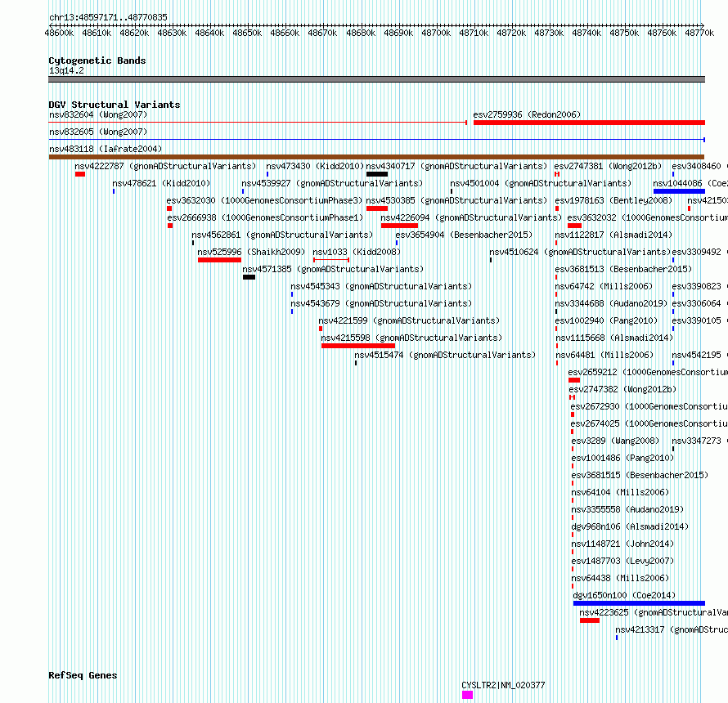Click nsv4571385 gnomAD variant label
Viewport: 728px width, 703px height.
pyautogui.click(x=333, y=269)
